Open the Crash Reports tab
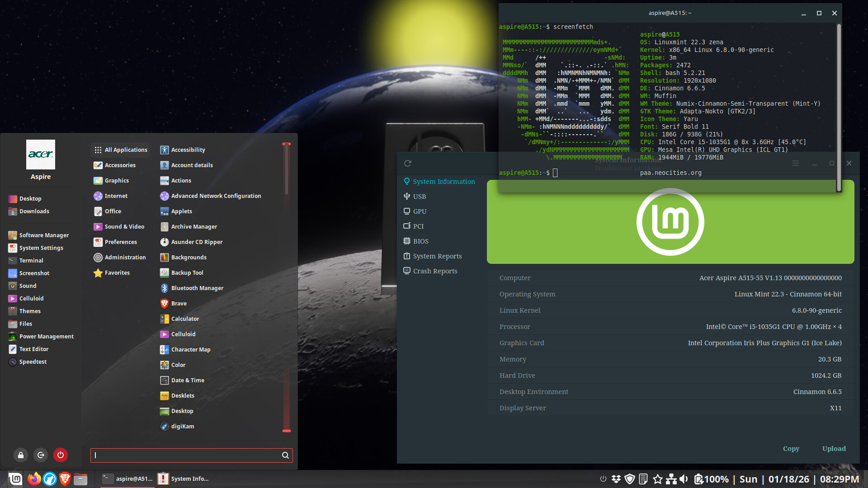 click(x=434, y=271)
